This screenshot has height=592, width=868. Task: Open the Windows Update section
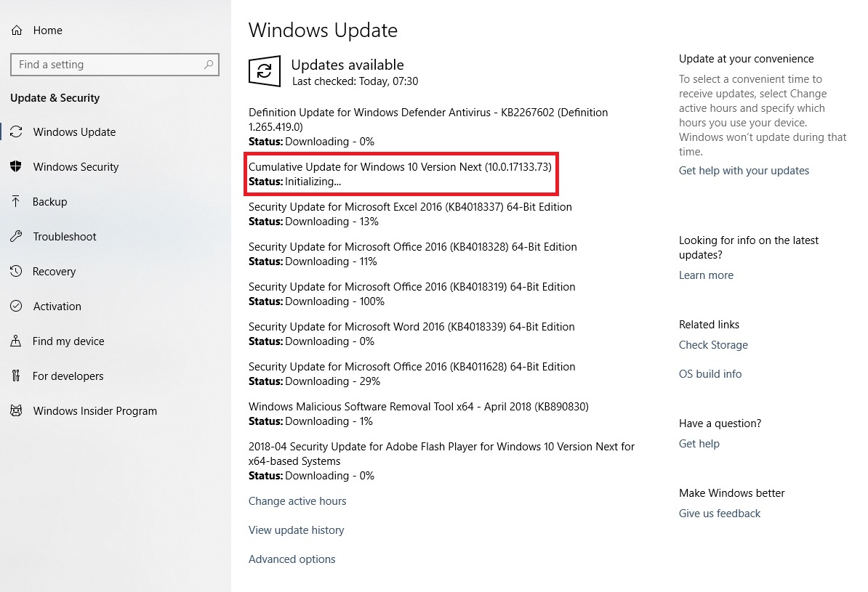(x=74, y=132)
